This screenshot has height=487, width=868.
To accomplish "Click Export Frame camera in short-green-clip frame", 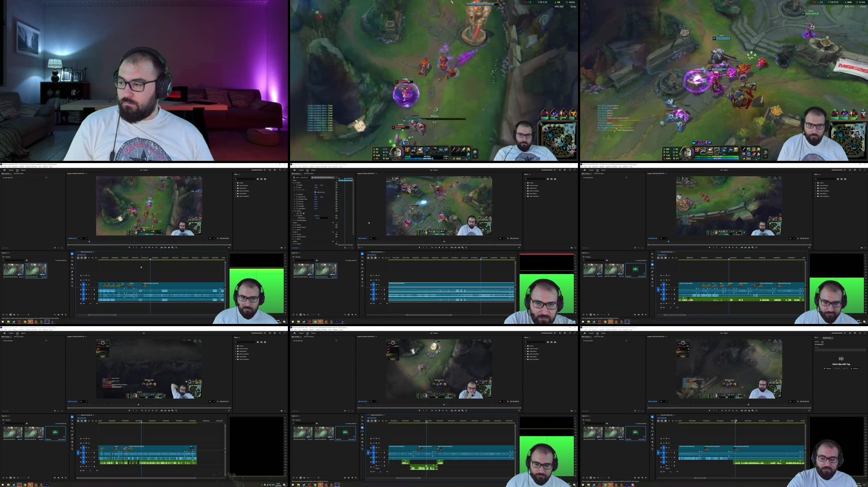I will click(x=459, y=410).
